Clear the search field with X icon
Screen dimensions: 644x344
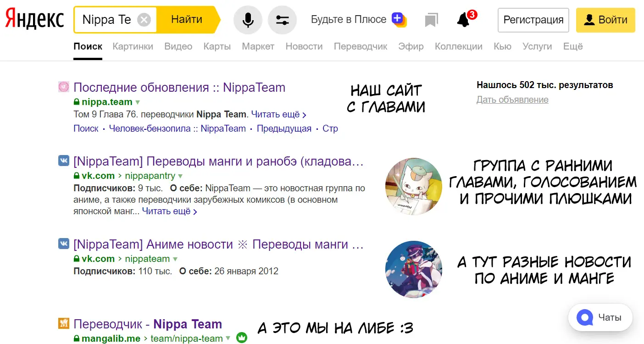tap(144, 20)
